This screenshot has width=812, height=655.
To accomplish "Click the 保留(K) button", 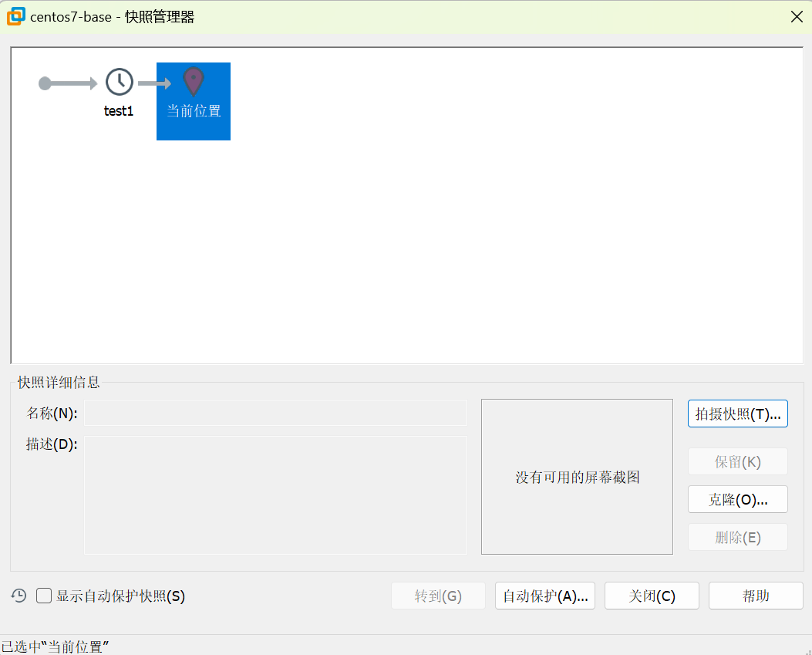I will pyautogui.click(x=737, y=461).
